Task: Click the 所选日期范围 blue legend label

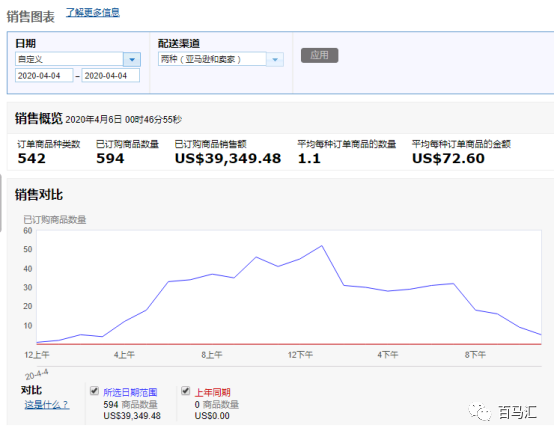Action: 130,392
